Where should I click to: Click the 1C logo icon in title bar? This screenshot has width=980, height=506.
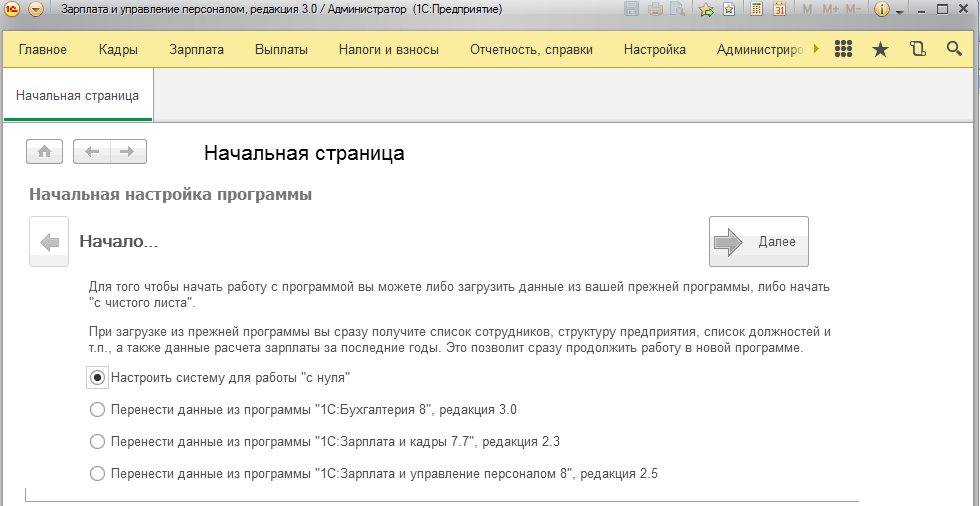click(11, 9)
